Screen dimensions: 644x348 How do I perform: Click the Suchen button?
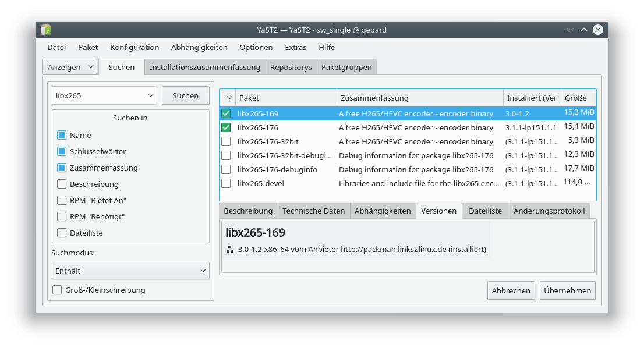pyautogui.click(x=186, y=95)
